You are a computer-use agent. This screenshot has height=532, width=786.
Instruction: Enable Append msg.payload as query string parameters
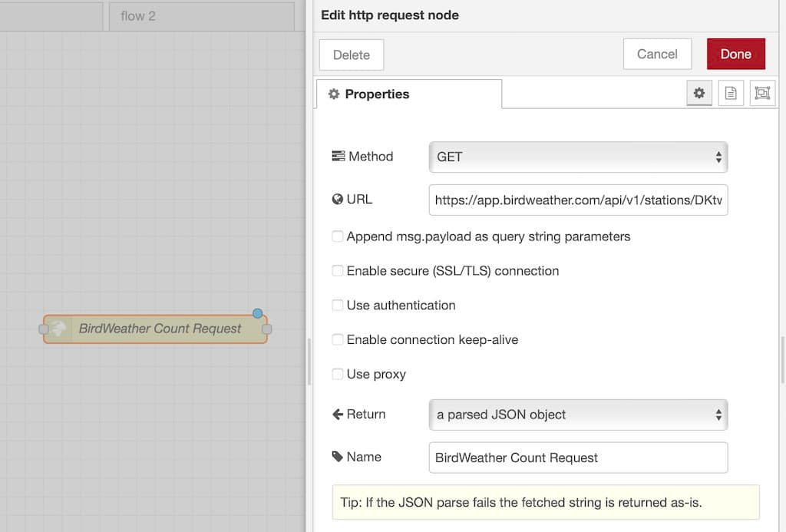pyautogui.click(x=338, y=236)
